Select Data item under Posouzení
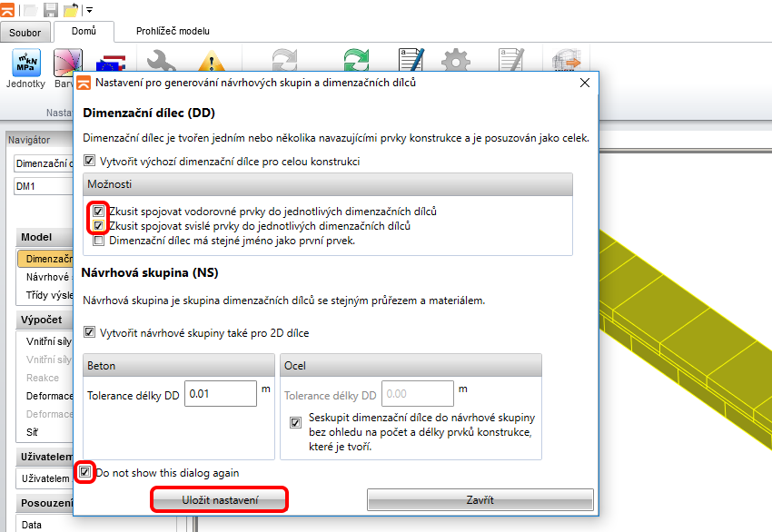Screen dimensions: 772x532 (x=32, y=525)
